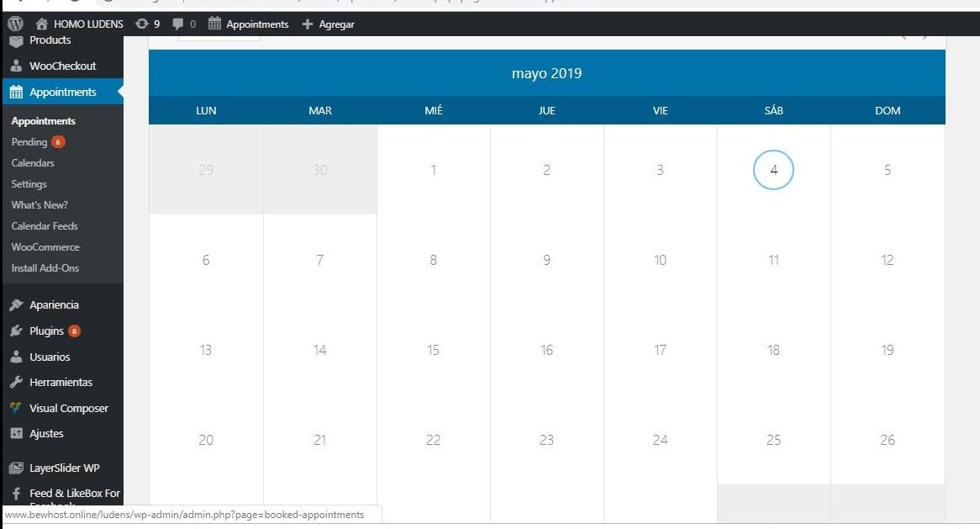
Task: Open Calendar Feeds submenu
Action: coord(45,225)
